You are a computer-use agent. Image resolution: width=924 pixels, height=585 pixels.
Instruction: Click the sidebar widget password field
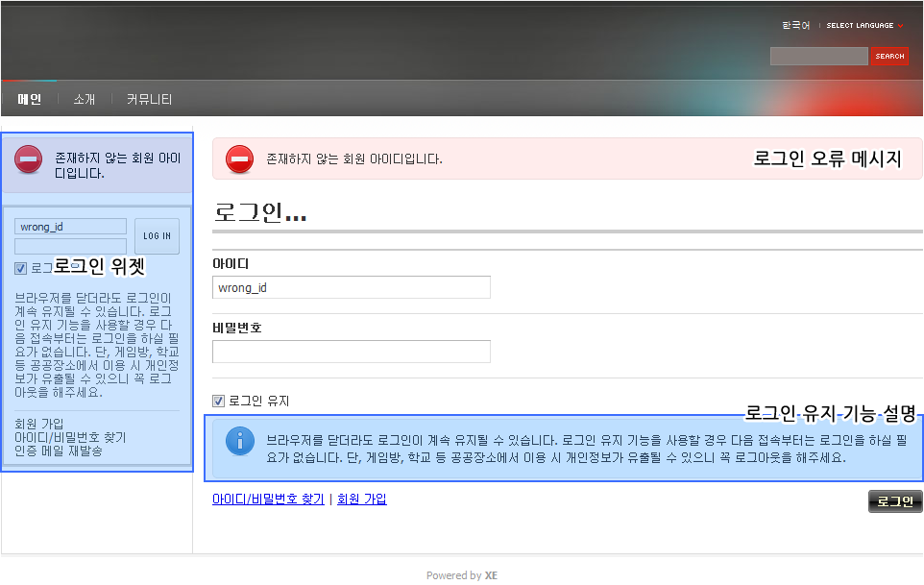[x=70, y=246]
